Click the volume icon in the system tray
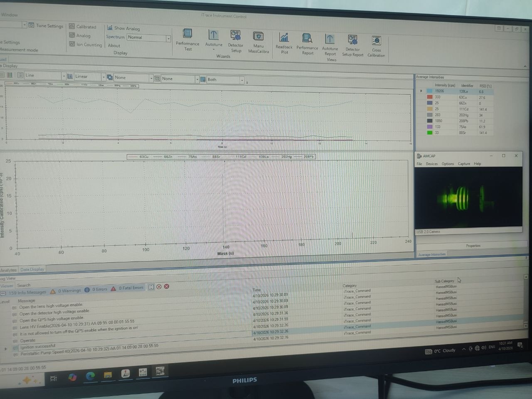 483,347
